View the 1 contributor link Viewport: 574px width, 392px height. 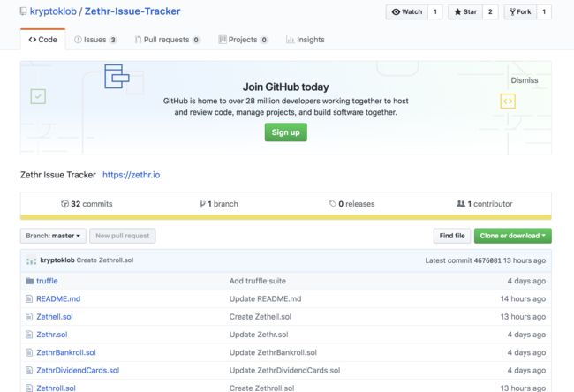(484, 204)
